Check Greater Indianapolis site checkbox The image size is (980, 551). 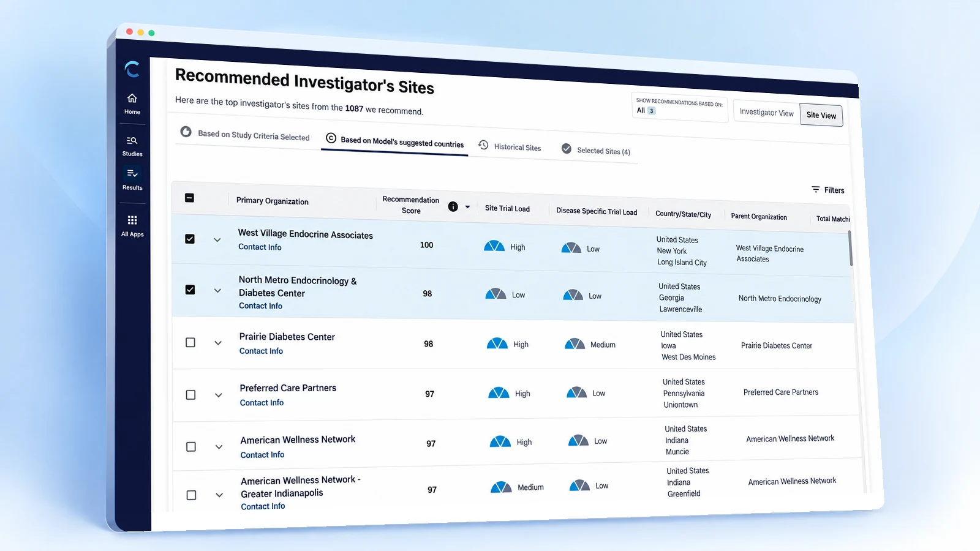[191, 495]
